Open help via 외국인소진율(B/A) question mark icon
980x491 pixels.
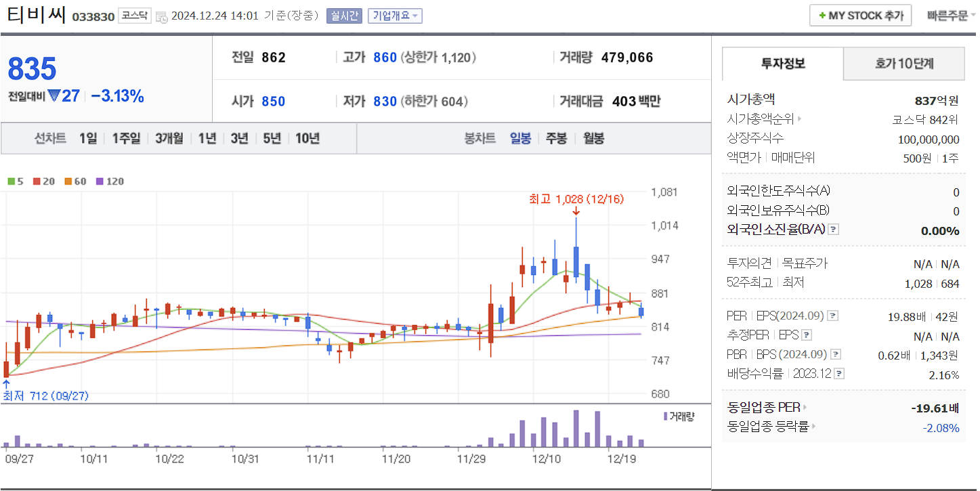[x=832, y=230]
